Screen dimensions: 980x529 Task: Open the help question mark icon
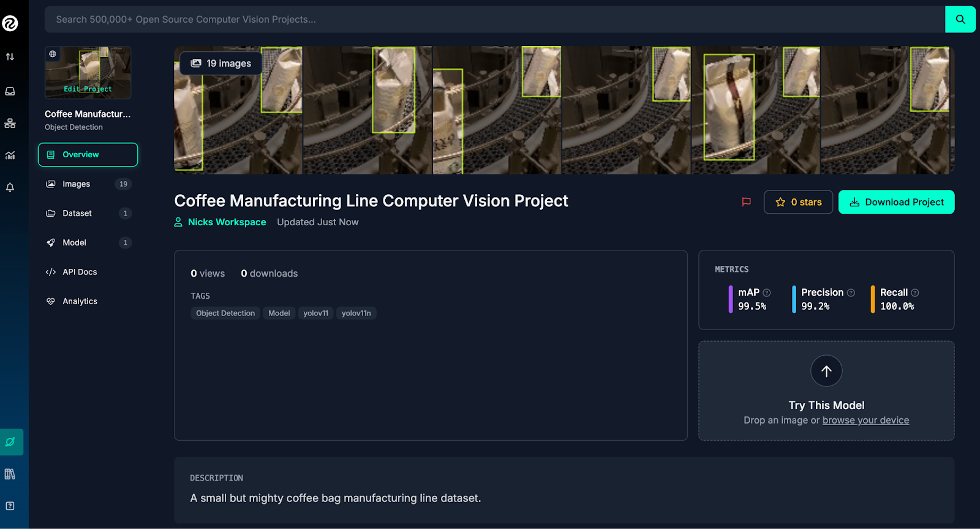click(x=10, y=506)
